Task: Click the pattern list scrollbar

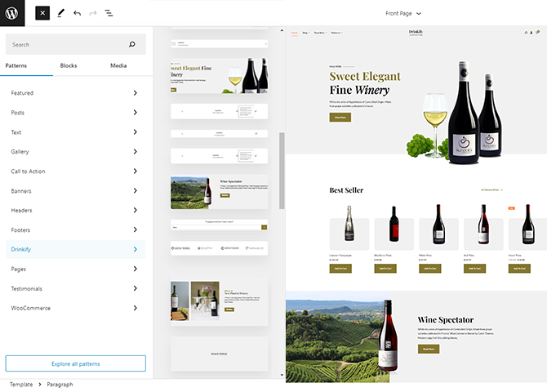Action: (x=282, y=171)
